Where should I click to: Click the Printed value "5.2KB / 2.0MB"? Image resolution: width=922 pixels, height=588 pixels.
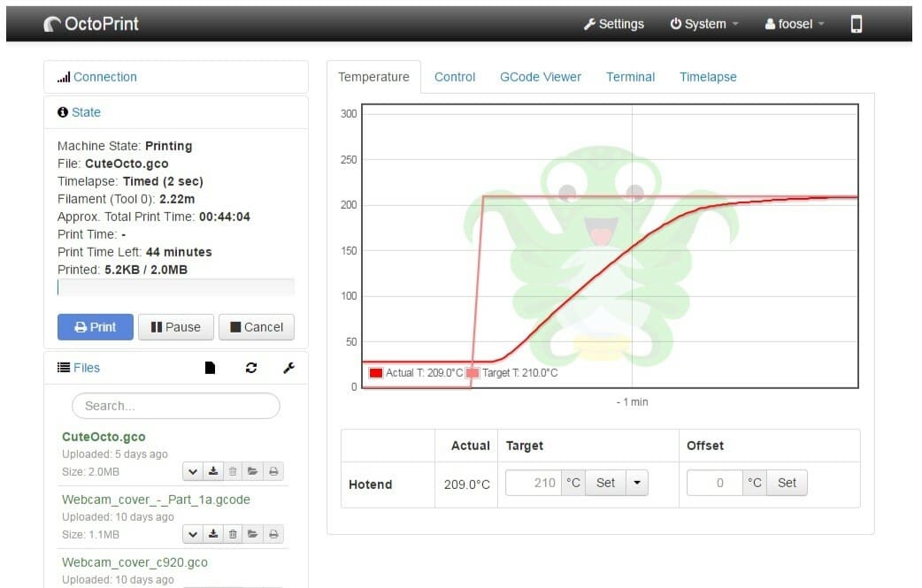pyautogui.click(x=146, y=270)
